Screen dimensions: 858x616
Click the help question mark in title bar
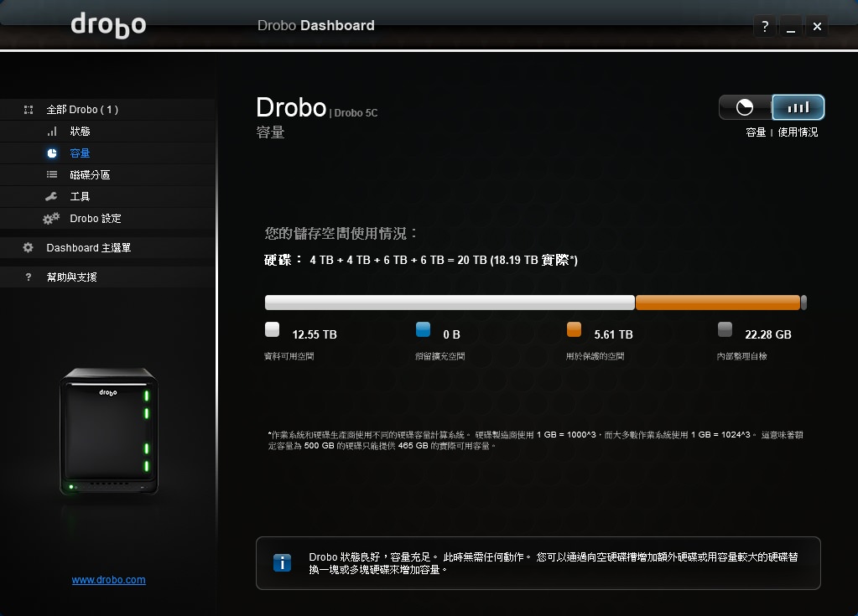pyautogui.click(x=765, y=26)
